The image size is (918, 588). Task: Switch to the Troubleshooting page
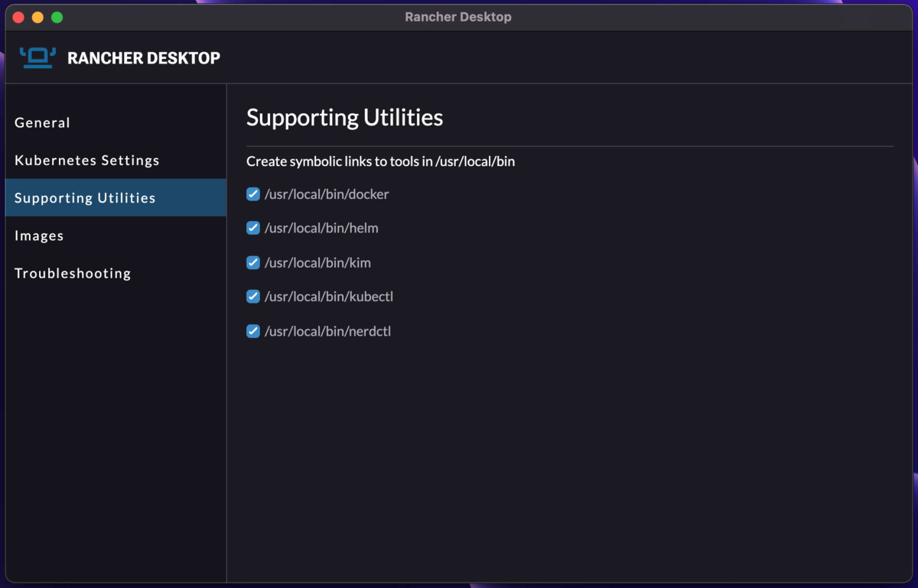click(x=73, y=273)
